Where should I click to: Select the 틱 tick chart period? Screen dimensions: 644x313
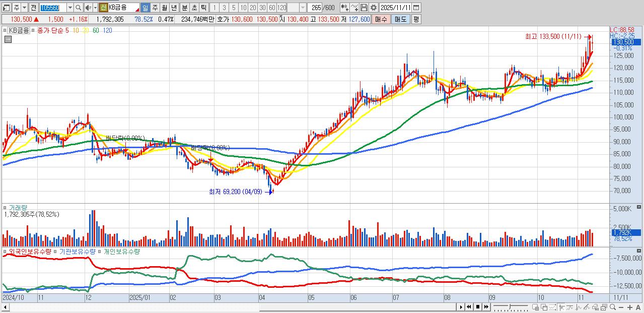coord(203,8)
